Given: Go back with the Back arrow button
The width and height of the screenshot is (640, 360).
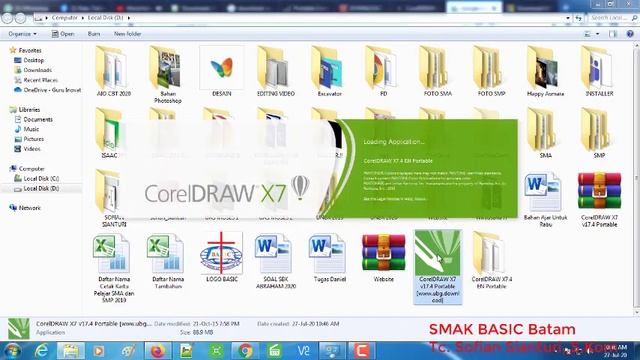Looking at the screenshot, I should 7,18.
